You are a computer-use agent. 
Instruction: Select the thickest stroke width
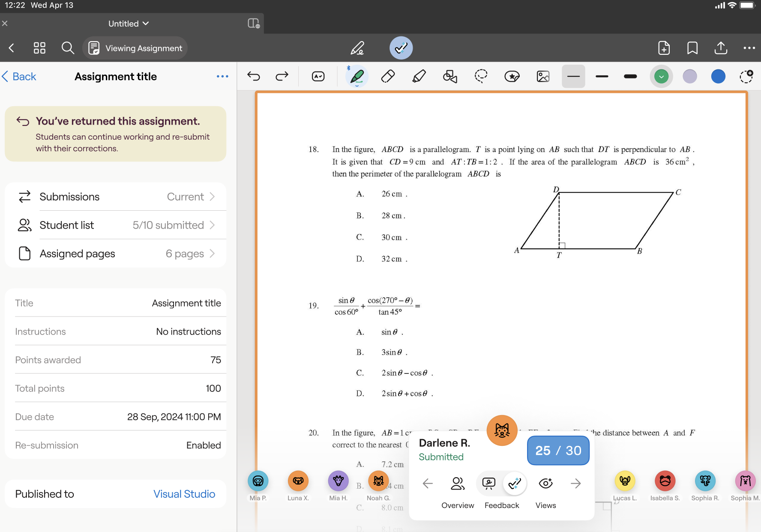630,77
